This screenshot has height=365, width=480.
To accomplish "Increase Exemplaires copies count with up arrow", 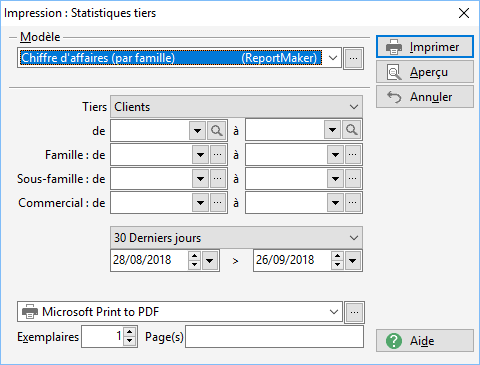I will pos(130,332).
